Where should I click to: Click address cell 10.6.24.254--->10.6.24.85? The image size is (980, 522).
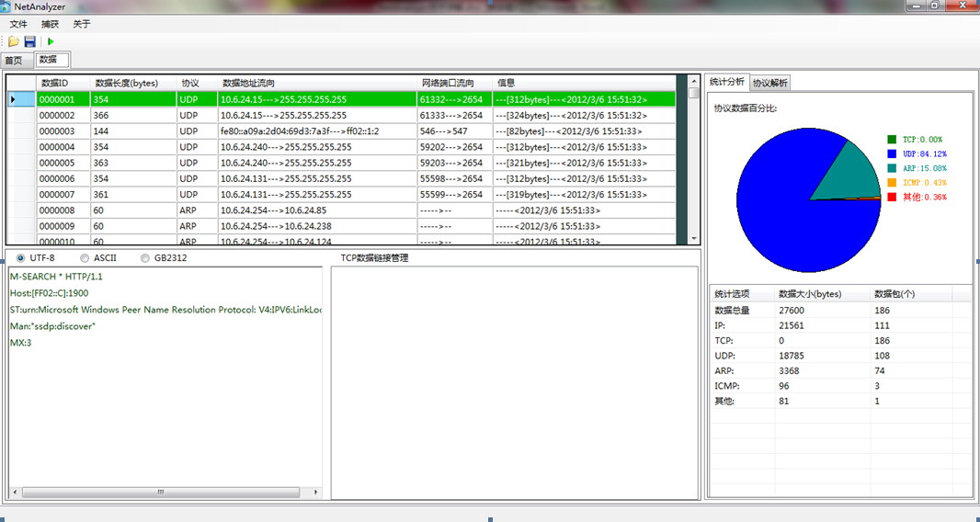317,210
